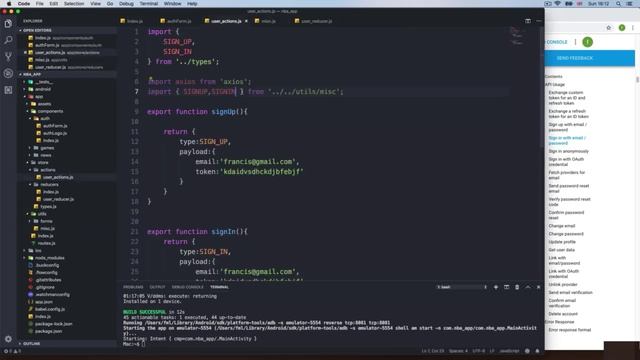The width and height of the screenshot is (640, 360).
Task: Add a new terminal with plus icon
Action: (x=496, y=287)
